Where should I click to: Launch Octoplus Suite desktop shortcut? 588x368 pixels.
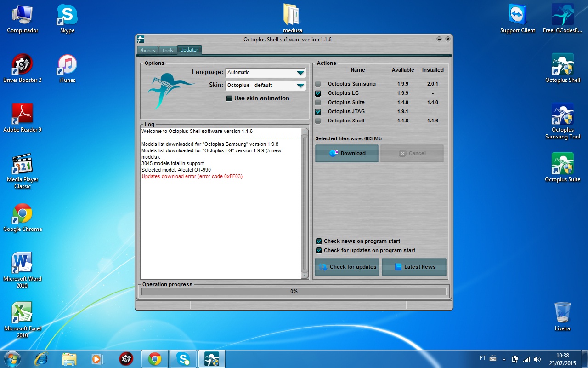click(562, 168)
